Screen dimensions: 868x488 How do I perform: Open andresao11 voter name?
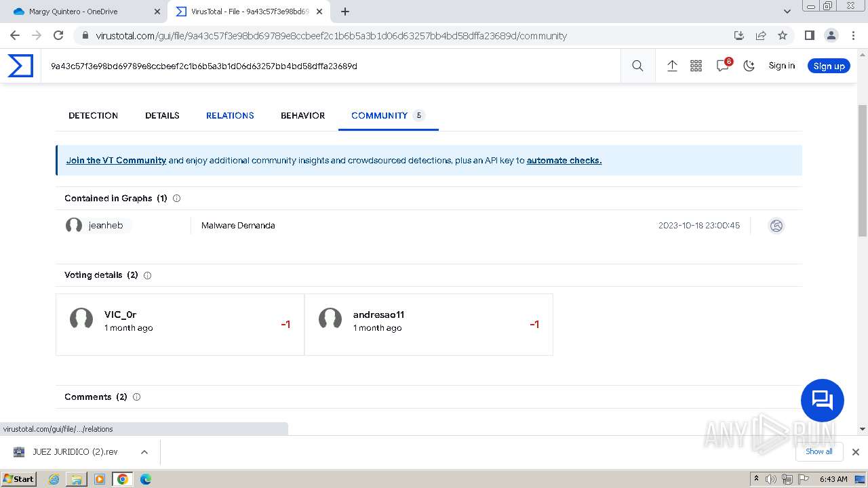[x=378, y=314]
